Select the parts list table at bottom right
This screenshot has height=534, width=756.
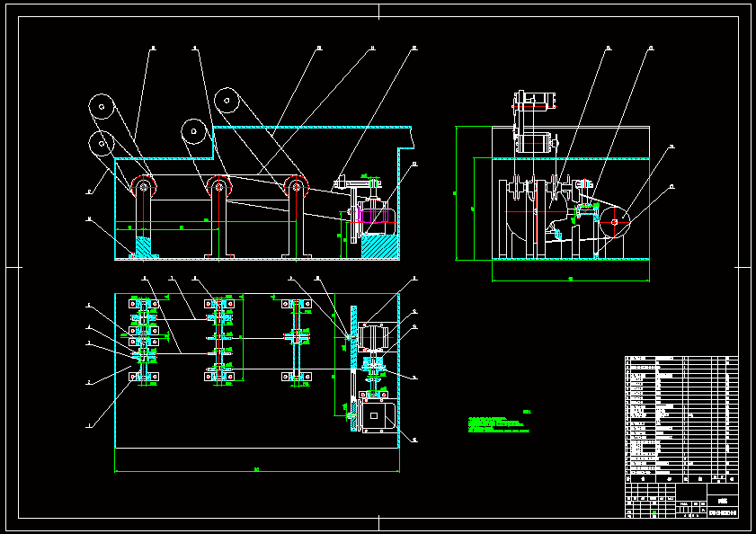point(681,419)
